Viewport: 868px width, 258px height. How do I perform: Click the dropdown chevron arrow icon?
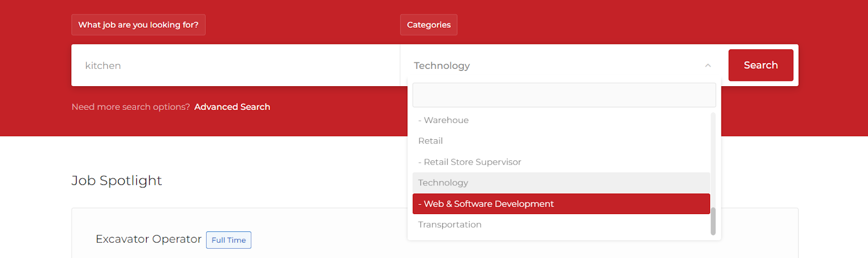[x=708, y=66]
